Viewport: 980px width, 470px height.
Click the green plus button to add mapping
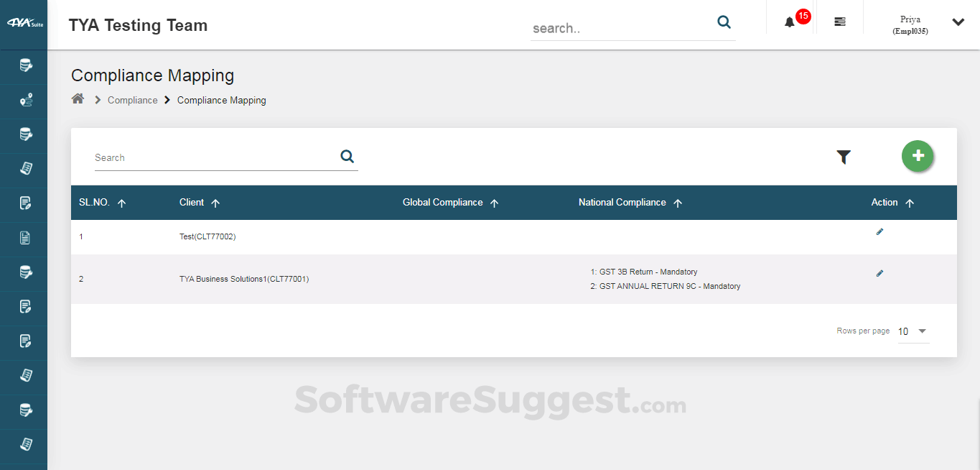918,156
